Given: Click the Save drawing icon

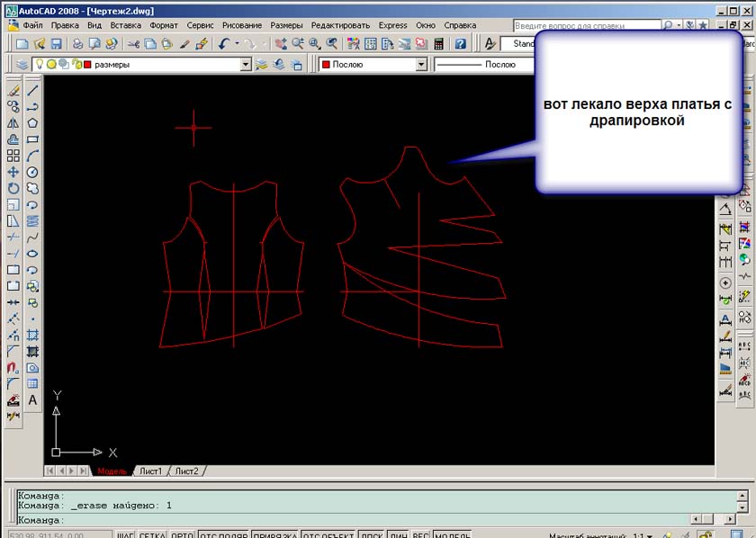Looking at the screenshot, I should click(57, 44).
